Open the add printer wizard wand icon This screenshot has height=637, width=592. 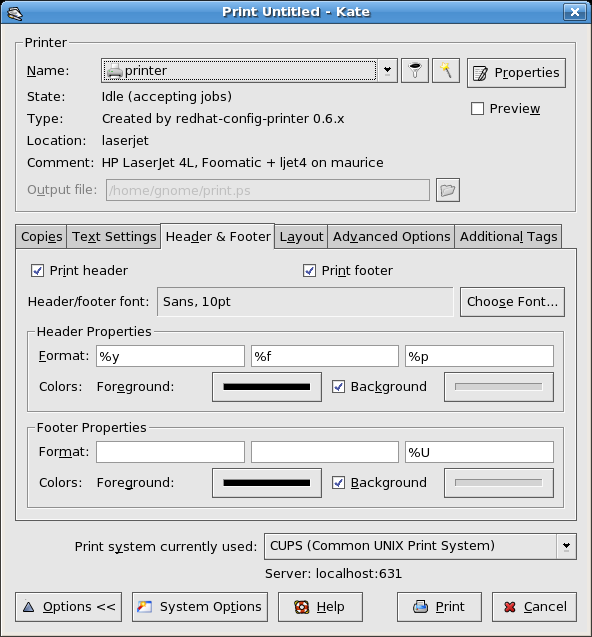coord(446,71)
